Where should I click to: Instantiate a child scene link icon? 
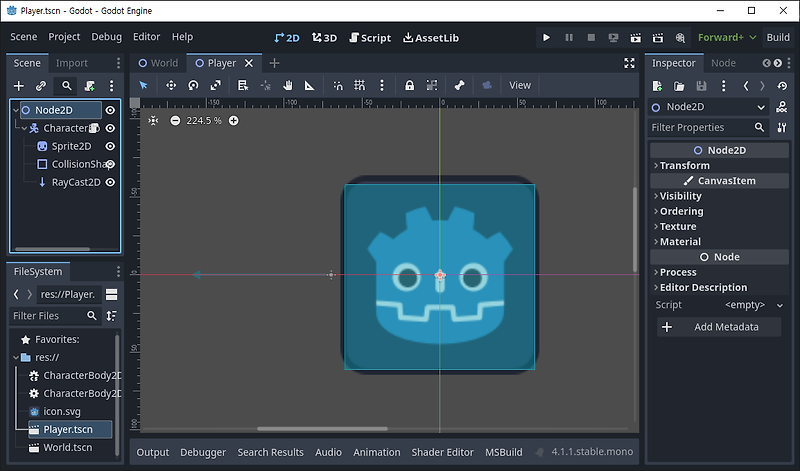[x=41, y=86]
